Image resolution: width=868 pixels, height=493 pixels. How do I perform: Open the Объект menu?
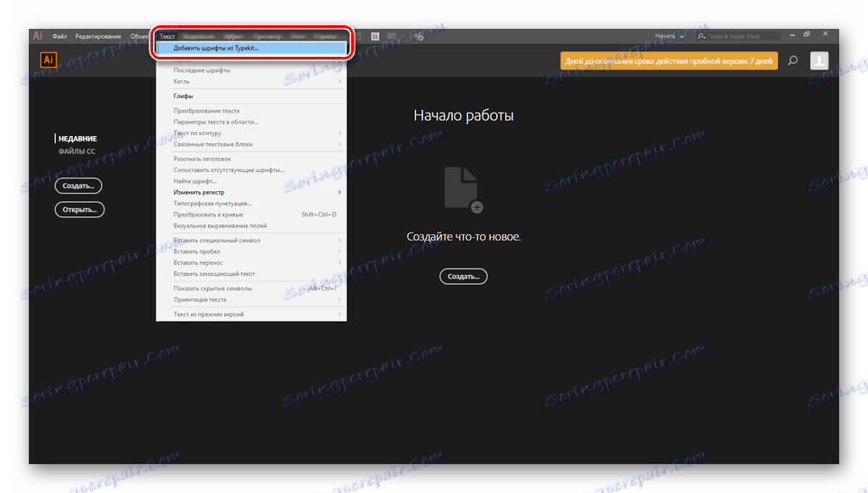140,37
